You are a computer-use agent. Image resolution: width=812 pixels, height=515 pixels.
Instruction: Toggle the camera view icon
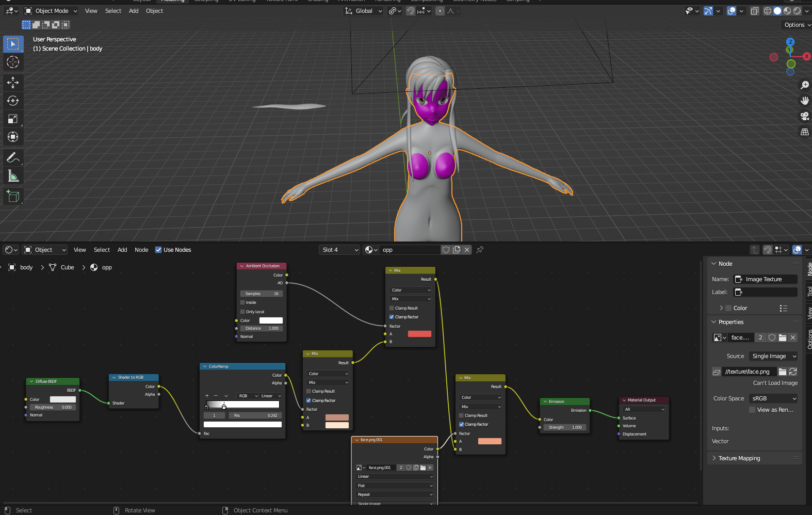click(804, 116)
